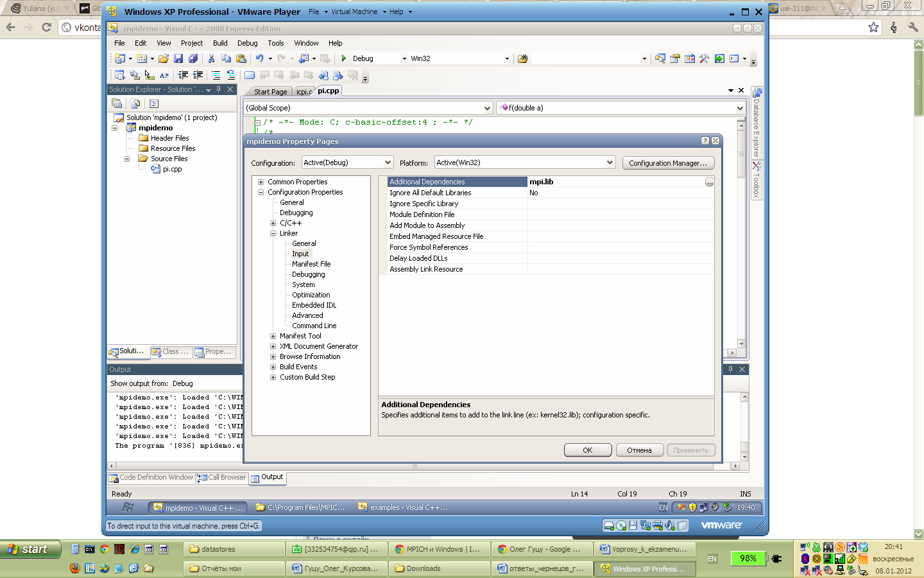This screenshot has width=924, height=578.
Task: Collapse the Linker node
Action: click(x=273, y=233)
